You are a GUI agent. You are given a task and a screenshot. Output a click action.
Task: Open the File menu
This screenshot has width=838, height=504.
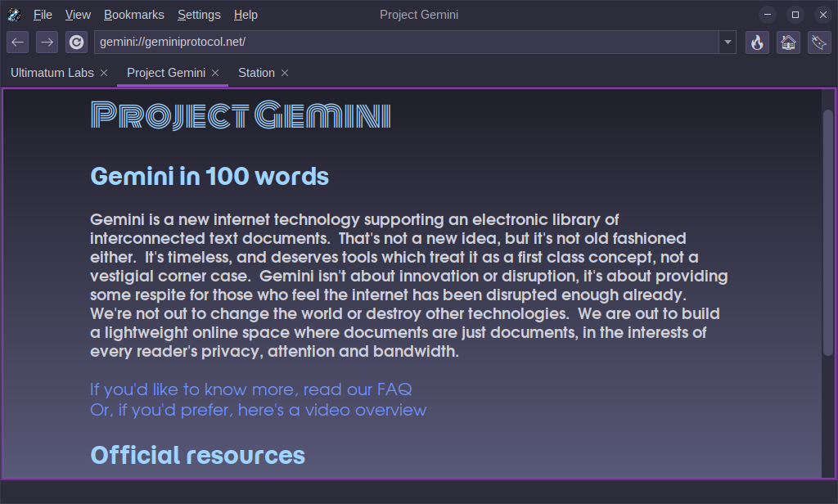pos(43,15)
